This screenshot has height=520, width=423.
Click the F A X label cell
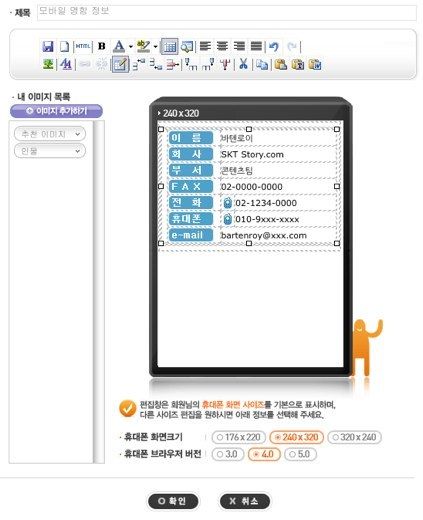(x=191, y=186)
